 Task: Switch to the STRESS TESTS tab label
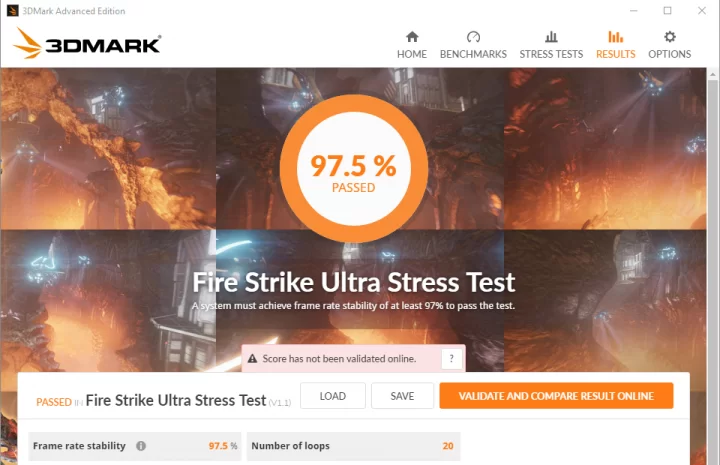(551, 54)
